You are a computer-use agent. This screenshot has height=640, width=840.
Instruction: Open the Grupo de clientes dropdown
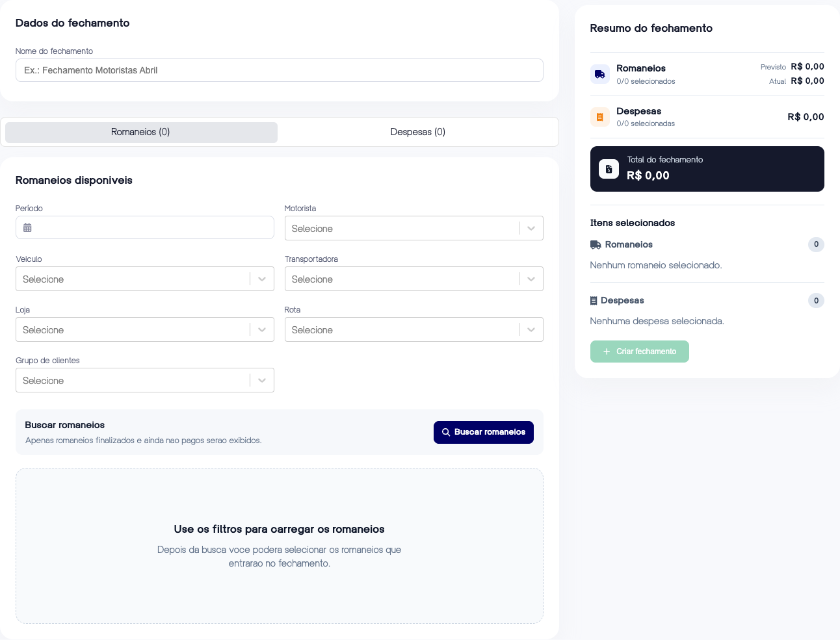pyautogui.click(x=145, y=380)
